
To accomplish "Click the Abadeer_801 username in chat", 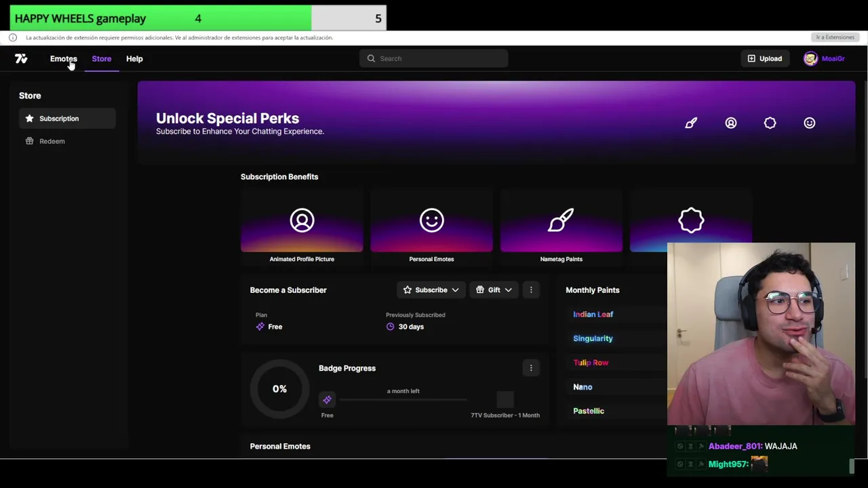I will pos(735,446).
